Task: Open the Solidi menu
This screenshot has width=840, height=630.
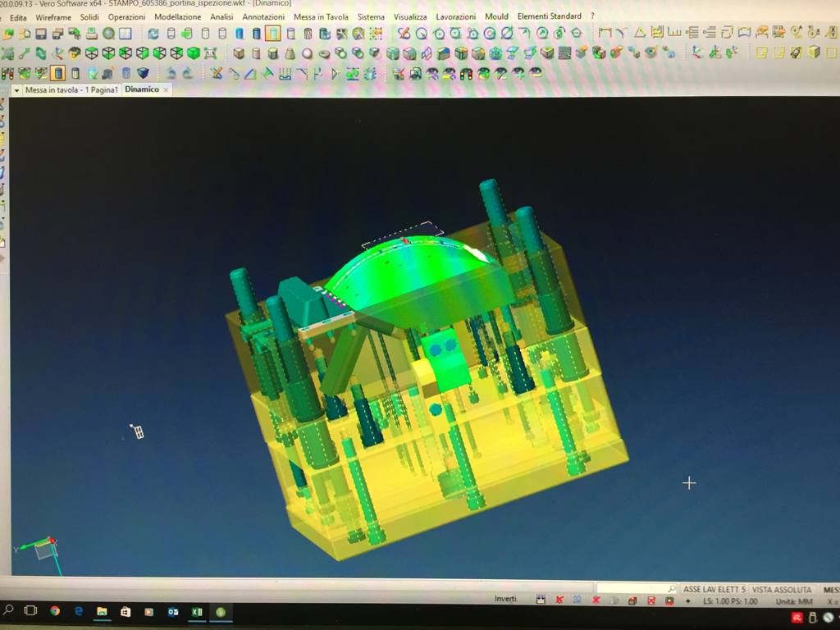Action: click(89, 18)
